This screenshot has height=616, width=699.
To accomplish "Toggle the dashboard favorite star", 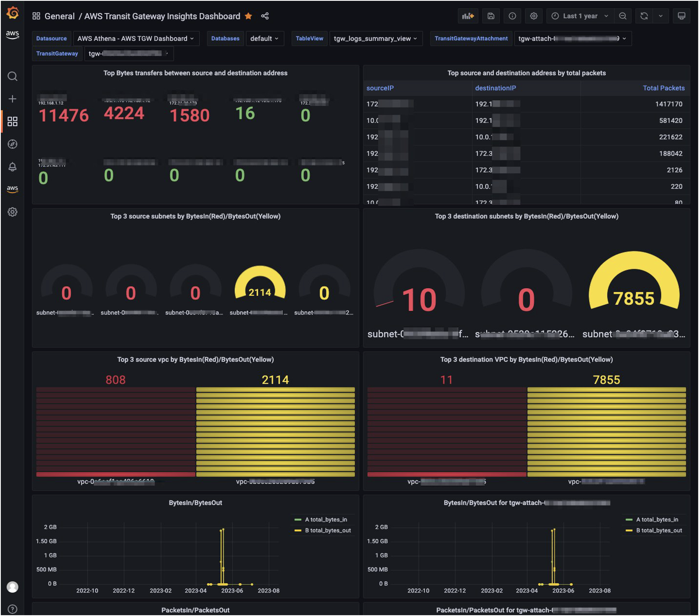I will (x=248, y=16).
